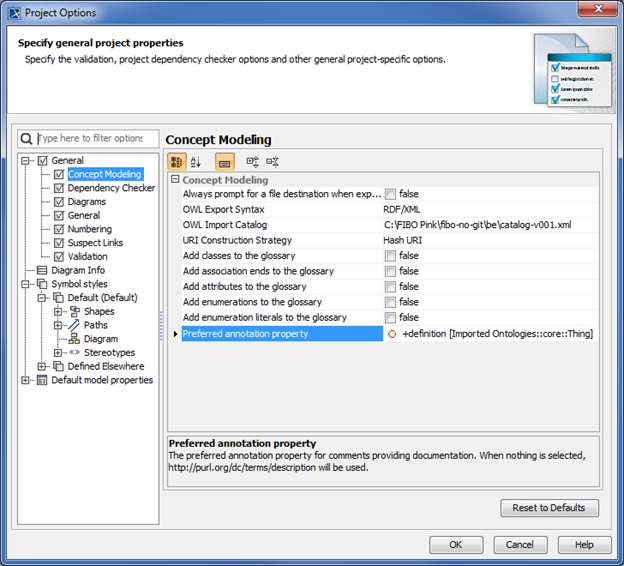Image resolution: width=624 pixels, height=566 pixels.
Task: Click Reset to Defaults button
Action: pos(549,508)
